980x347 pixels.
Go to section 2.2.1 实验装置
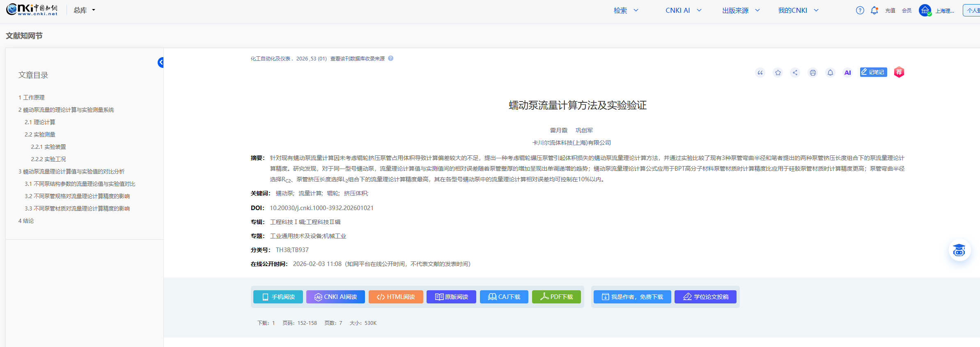tap(48, 147)
